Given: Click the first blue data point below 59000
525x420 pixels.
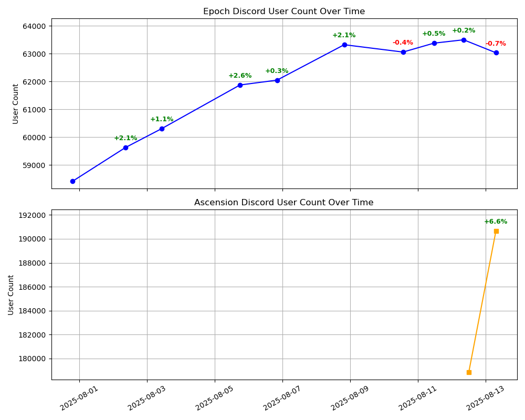Looking at the screenshot, I should pyautogui.click(x=72, y=182).
